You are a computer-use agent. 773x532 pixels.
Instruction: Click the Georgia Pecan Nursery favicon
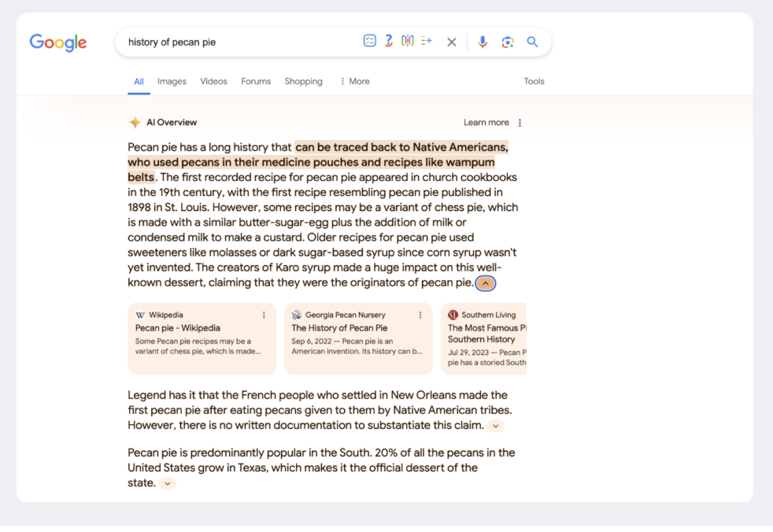point(296,315)
